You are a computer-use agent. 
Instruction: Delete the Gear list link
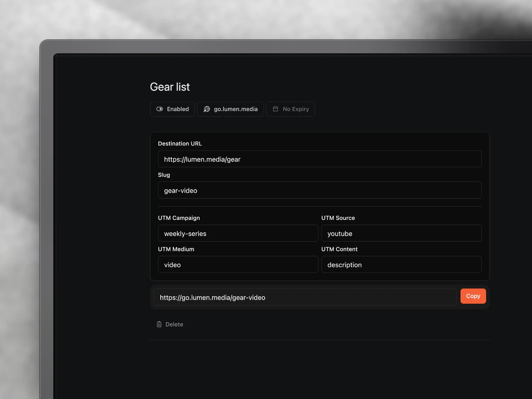170,325
